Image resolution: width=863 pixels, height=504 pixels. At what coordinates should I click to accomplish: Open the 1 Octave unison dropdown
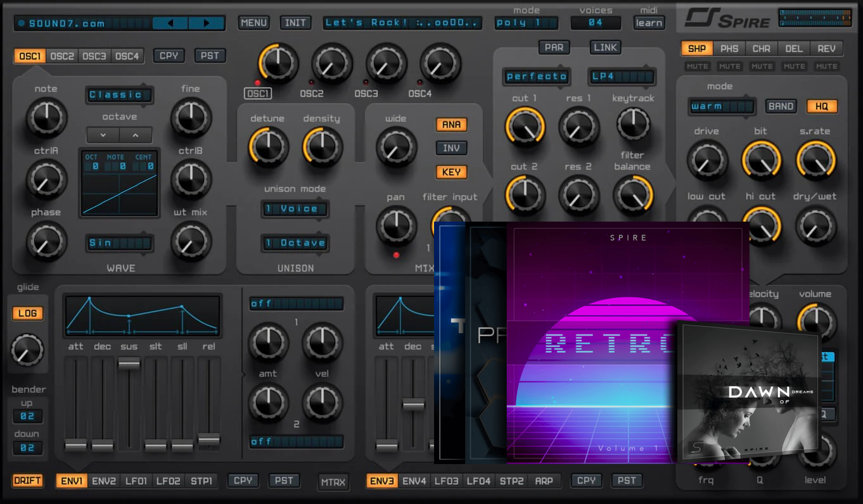[x=295, y=243]
